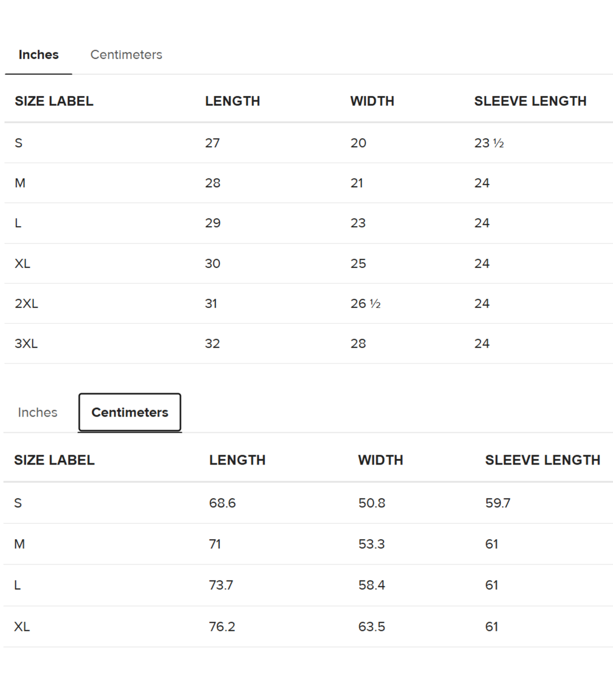The image size is (613, 700).
Task: Click WIDTH header in centimeters table
Action: [x=381, y=460]
